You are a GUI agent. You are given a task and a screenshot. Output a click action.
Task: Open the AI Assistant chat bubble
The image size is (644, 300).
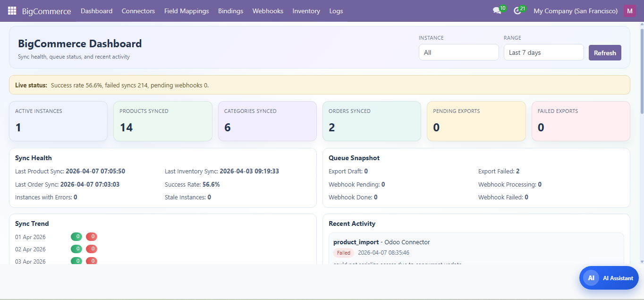coord(609,278)
